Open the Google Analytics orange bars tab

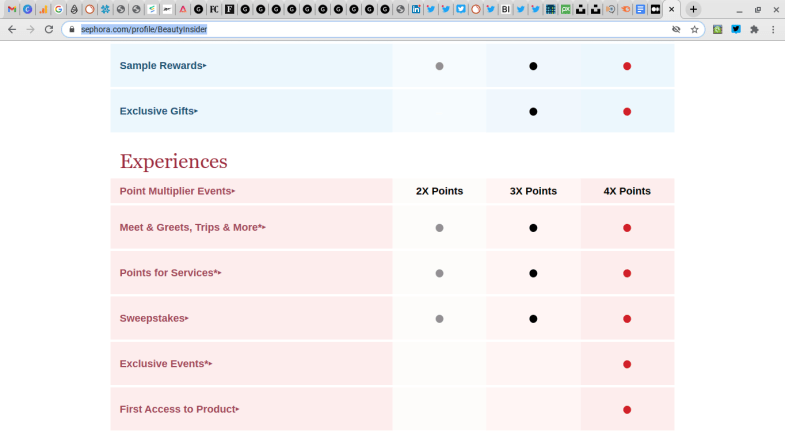coord(43,9)
